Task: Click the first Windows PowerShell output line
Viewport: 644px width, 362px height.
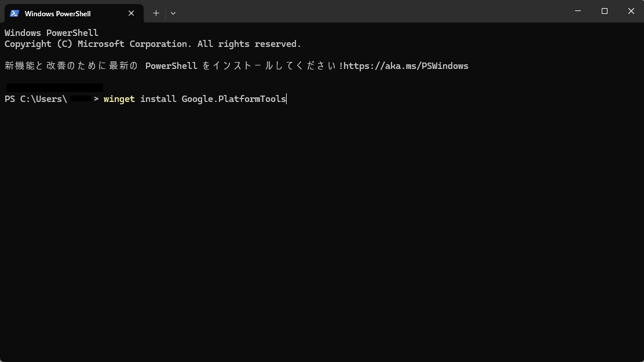Action: coord(52,33)
